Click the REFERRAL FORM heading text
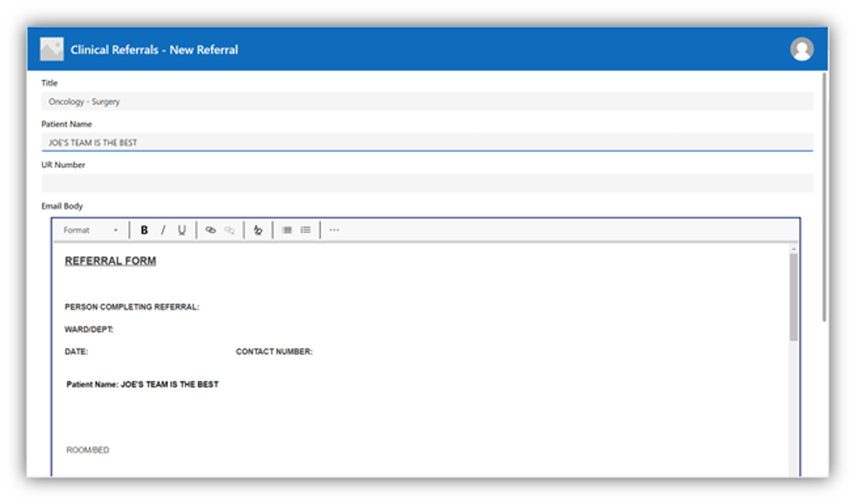This screenshot has height=504, width=856. click(x=110, y=261)
